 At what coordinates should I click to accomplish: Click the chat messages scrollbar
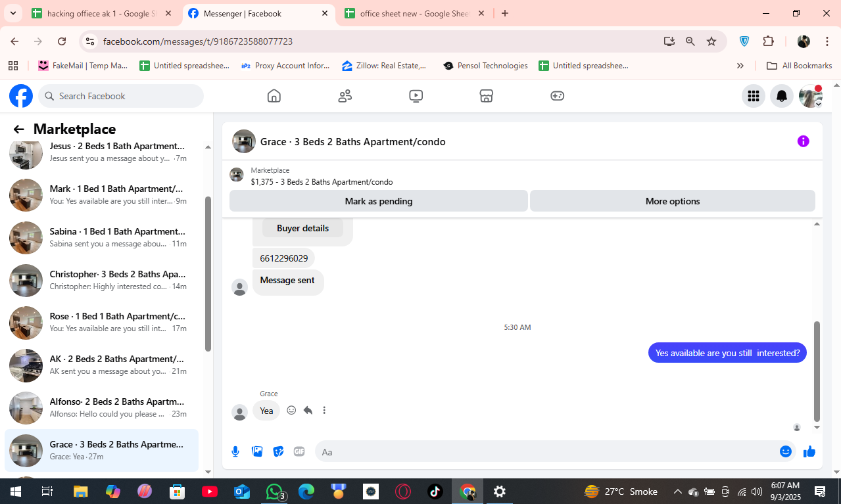point(817,371)
